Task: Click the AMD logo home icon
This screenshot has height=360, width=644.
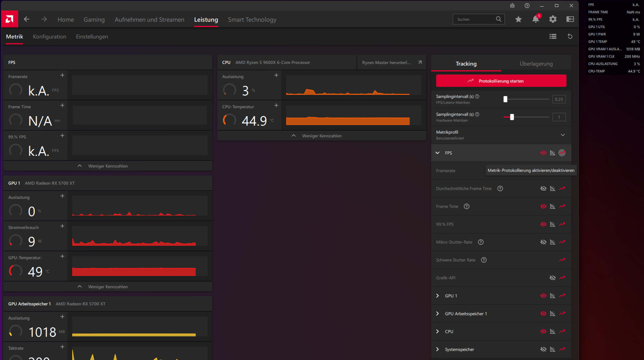Action: tap(9, 19)
